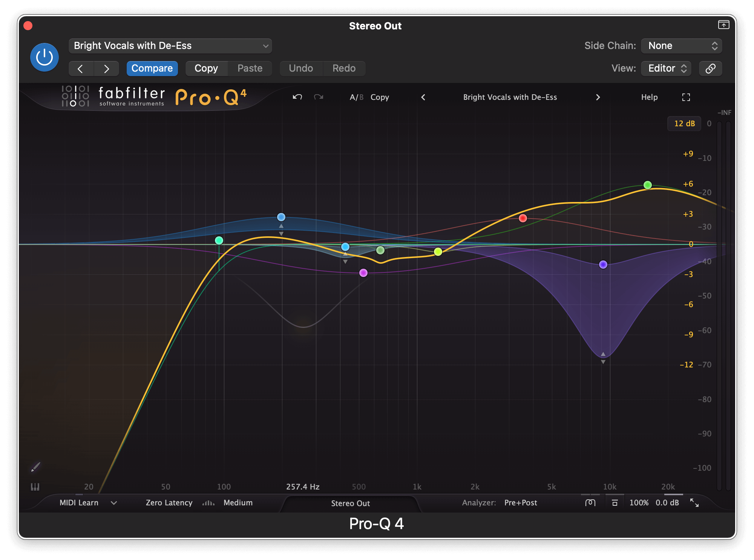Click the Paste button
Viewport: 754px width, 560px height.
[x=250, y=69]
